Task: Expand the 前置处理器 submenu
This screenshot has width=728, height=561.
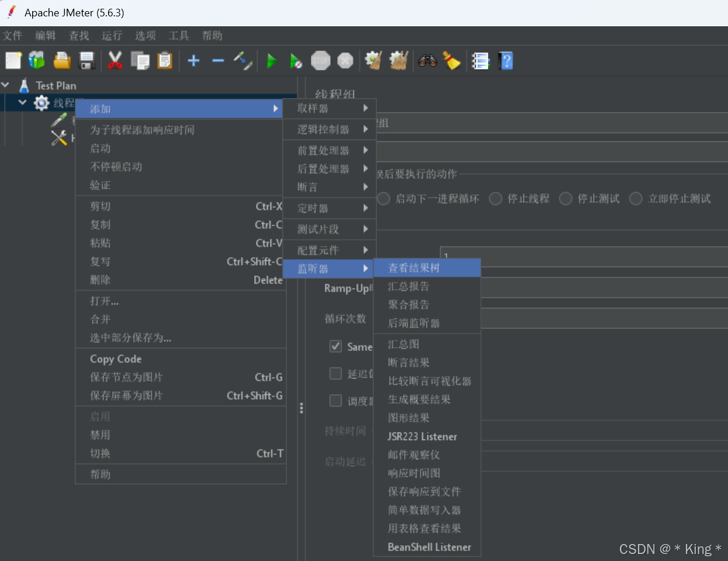Action: [330, 150]
